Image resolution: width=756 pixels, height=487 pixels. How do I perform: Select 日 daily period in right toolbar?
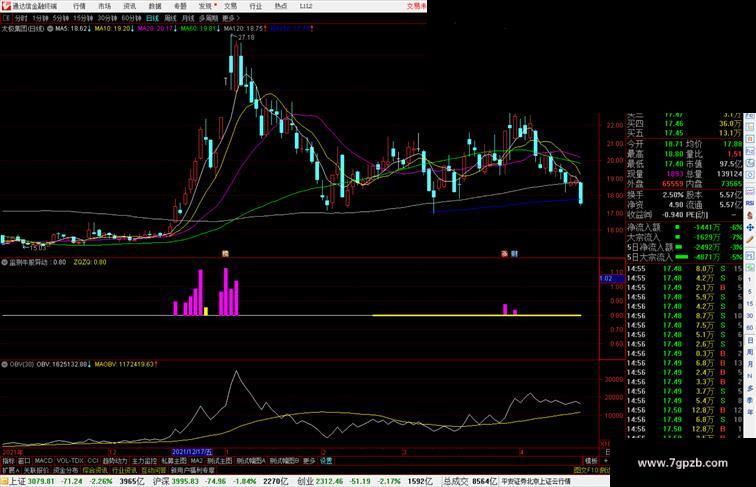[750, 340]
